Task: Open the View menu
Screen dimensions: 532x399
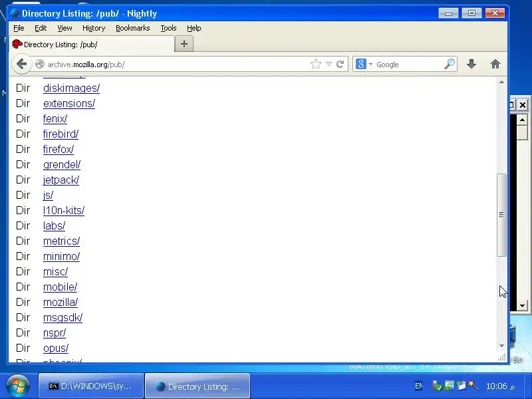Action: pyautogui.click(x=65, y=28)
